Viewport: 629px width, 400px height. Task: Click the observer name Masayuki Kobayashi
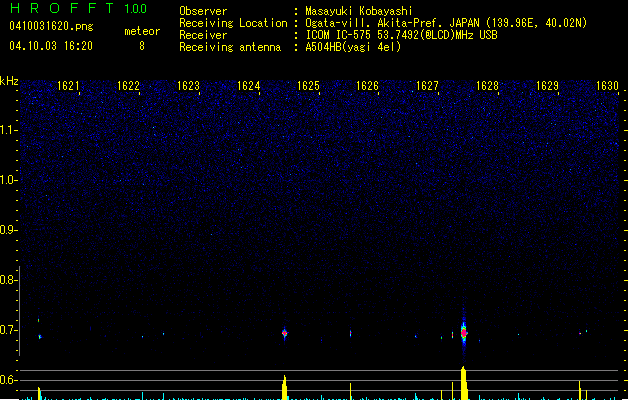359,11
